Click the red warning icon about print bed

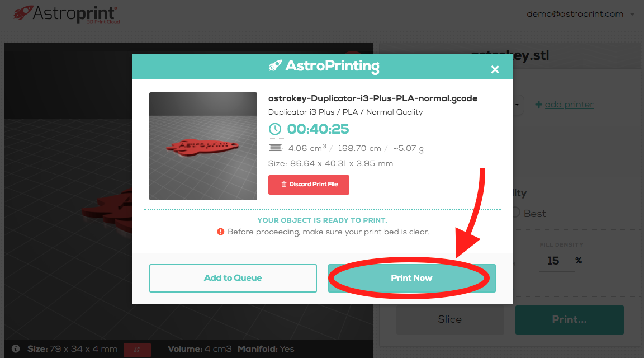[x=221, y=232]
